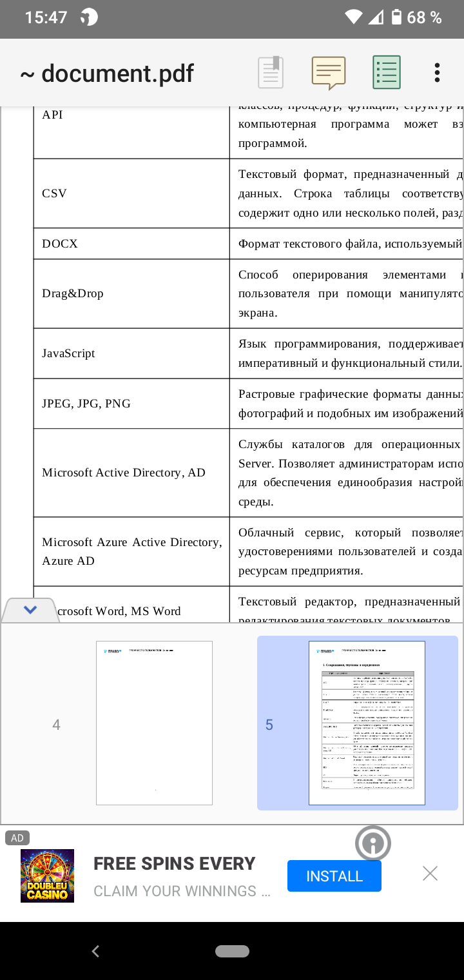Tap the JPEG, JPG, PNG cell
The image size is (464, 980).
(x=131, y=404)
